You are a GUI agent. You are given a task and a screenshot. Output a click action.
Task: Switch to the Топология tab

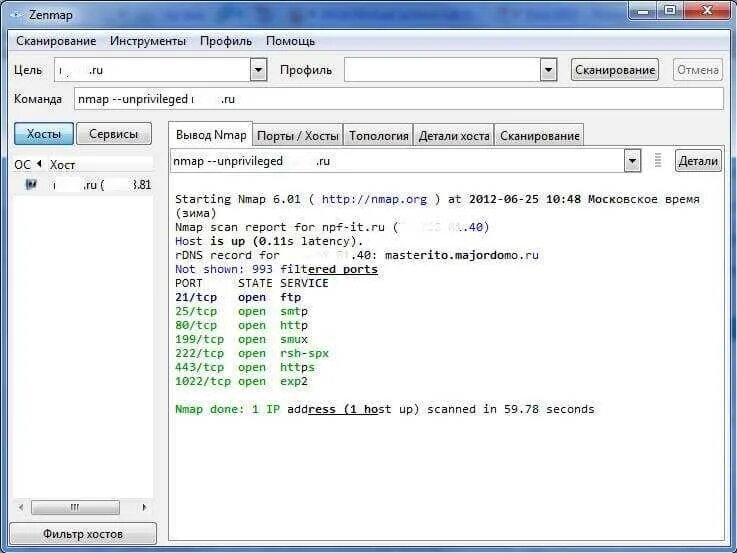[378, 136]
